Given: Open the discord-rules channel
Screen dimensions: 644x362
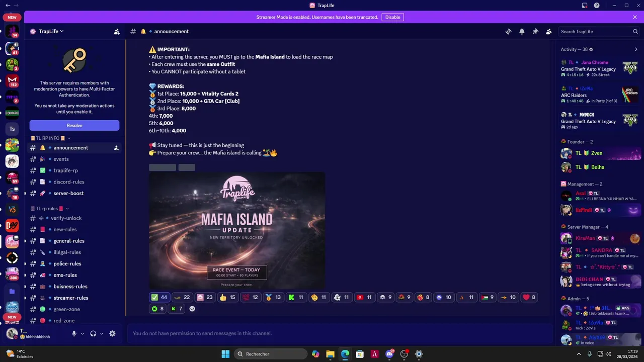Looking at the screenshot, I should coord(74,182).
